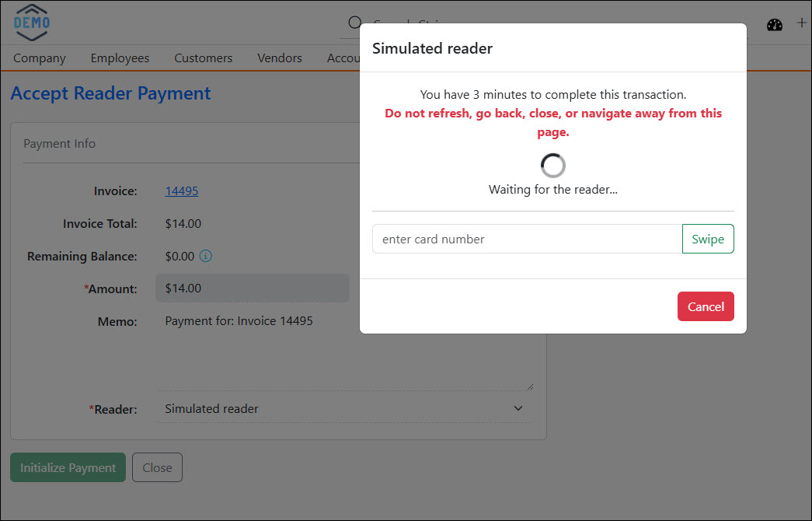Click the info icon beside Remaining Balance
812x521 pixels.
[205, 256]
